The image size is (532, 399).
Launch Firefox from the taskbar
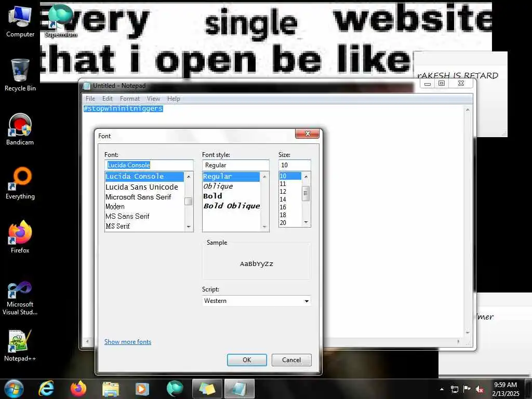(78, 389)
